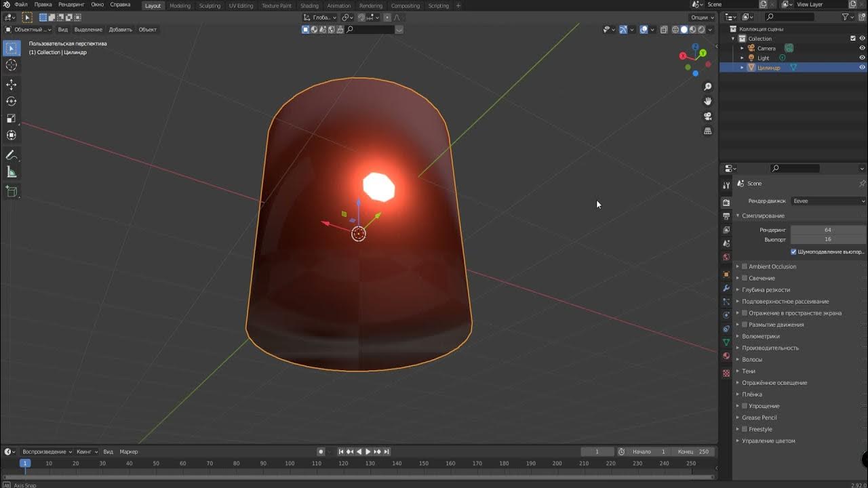Activate the Move tool
This screenshot has height=488, width=868.
pos(12,85)
